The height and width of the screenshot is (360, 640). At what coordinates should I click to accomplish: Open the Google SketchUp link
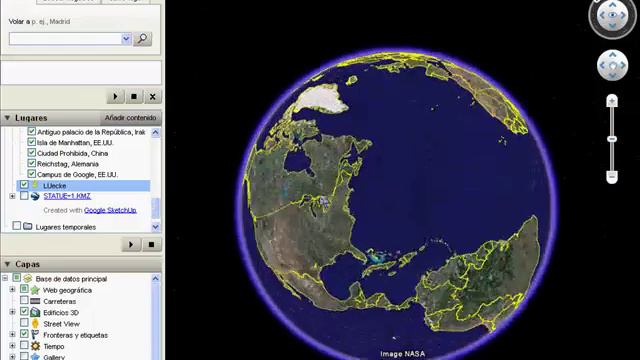tap(110, 210)
